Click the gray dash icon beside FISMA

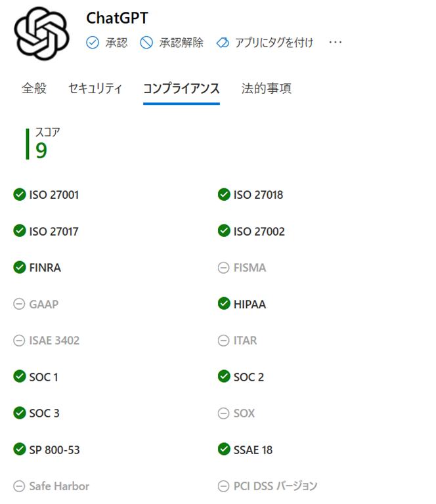point(223,268)
